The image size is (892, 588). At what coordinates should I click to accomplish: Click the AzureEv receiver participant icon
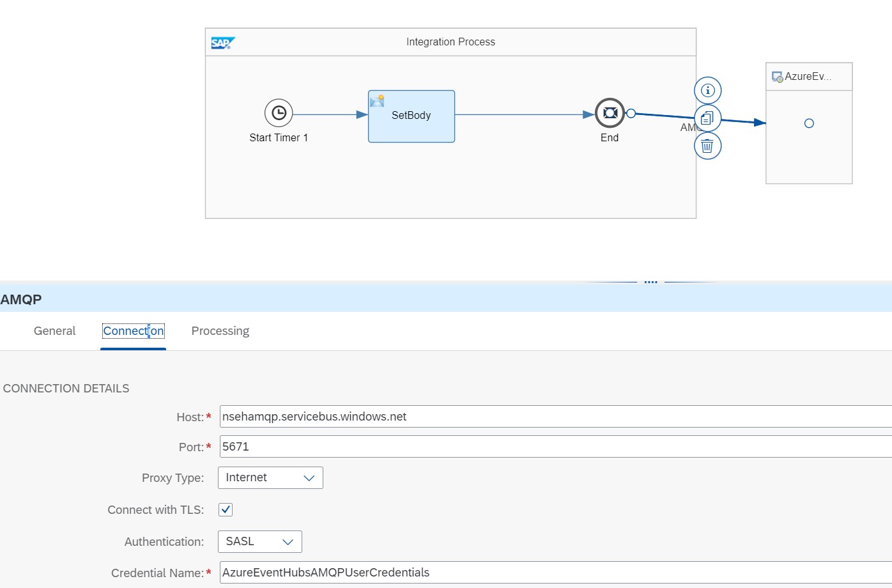(777, 77)
